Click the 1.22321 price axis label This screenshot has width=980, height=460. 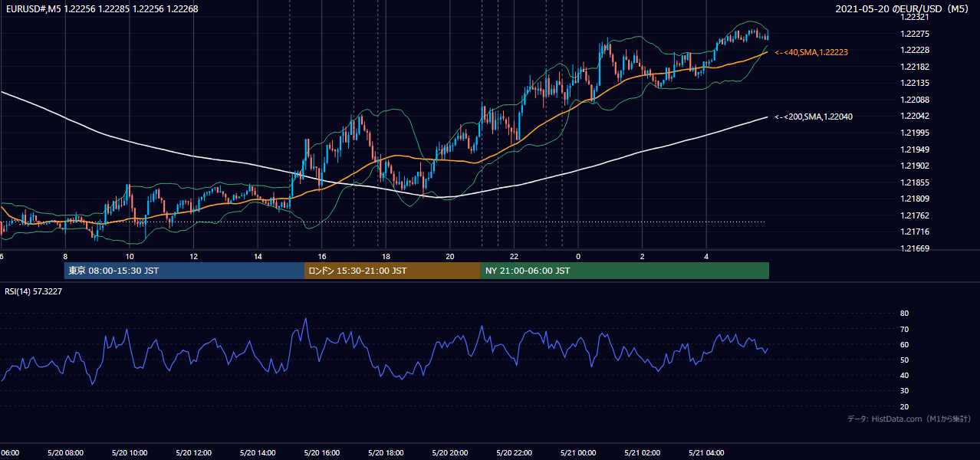click(915, 17)
